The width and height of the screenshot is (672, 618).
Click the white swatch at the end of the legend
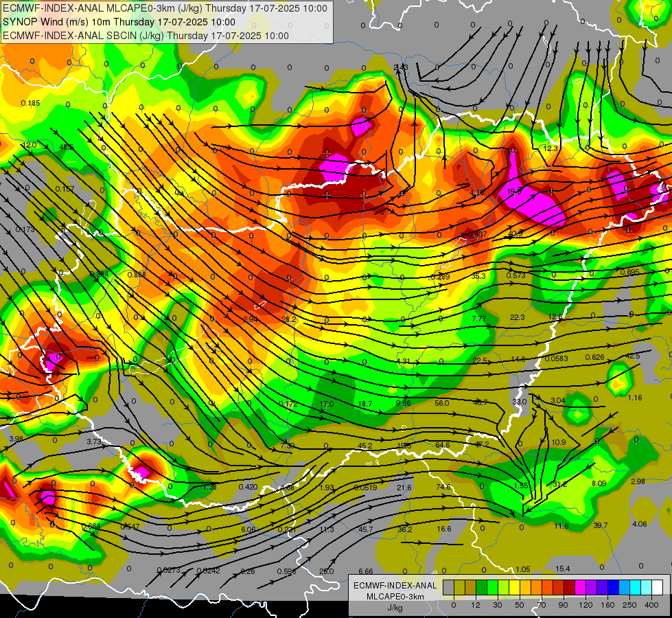click(657, 587)
